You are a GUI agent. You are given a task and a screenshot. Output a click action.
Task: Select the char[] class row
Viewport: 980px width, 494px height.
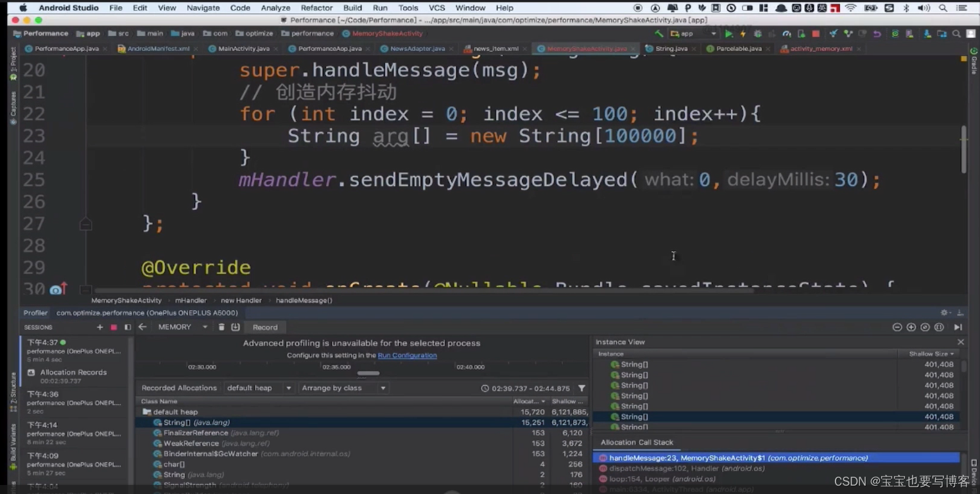(363, 464)
